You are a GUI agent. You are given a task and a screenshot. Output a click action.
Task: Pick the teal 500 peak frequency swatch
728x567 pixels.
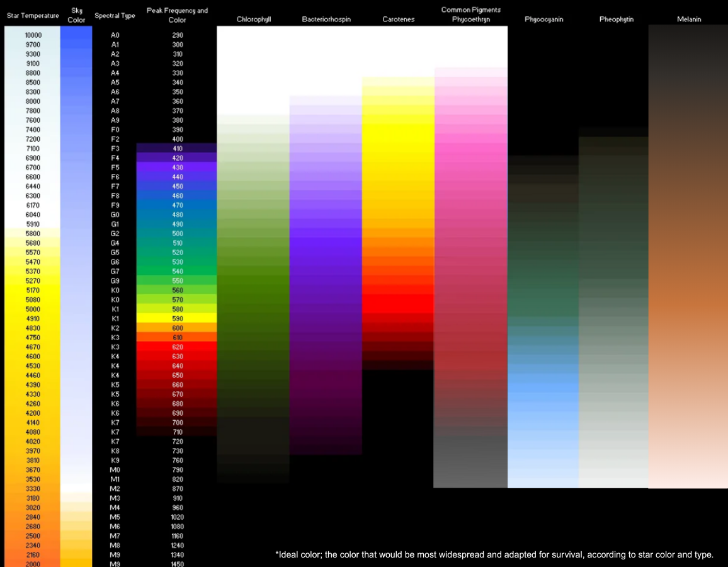[176, 234]
